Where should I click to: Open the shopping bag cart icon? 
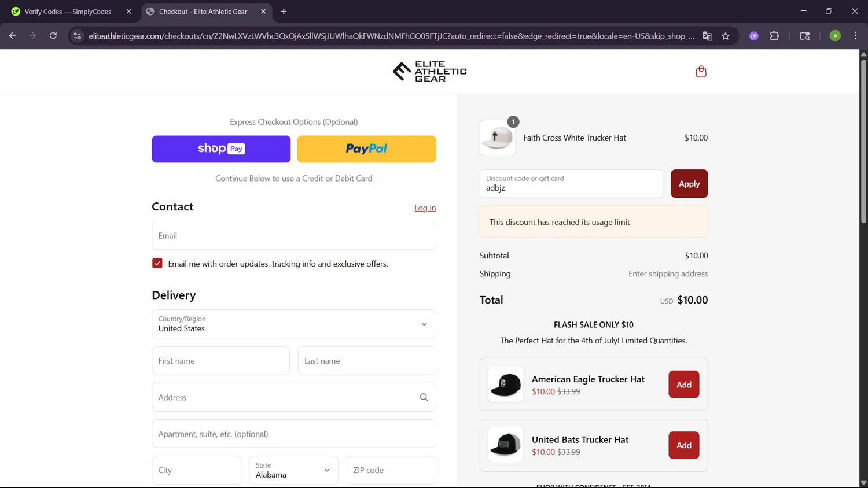click(x=701, y=72)
